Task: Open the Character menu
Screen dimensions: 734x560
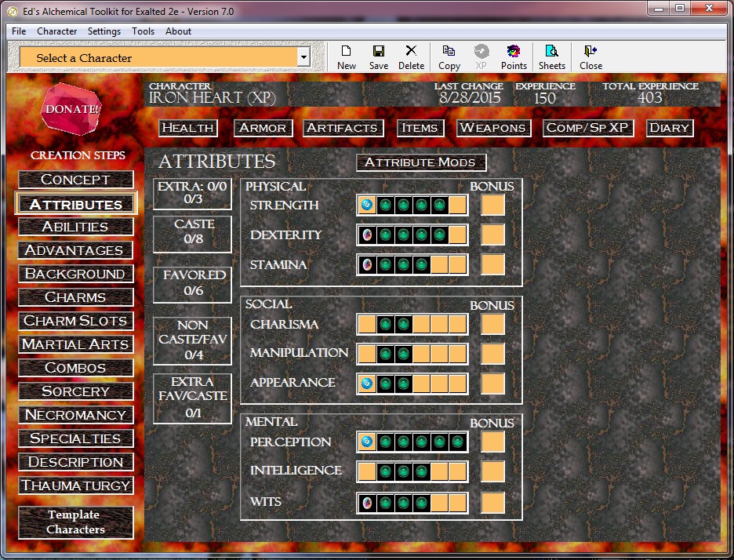Action: click(56, 31)
